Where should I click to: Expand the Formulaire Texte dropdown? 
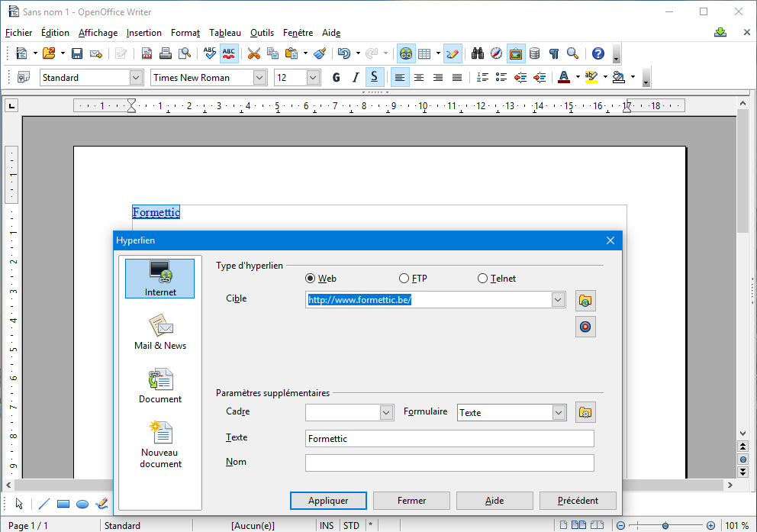click(x=559, y=413)
